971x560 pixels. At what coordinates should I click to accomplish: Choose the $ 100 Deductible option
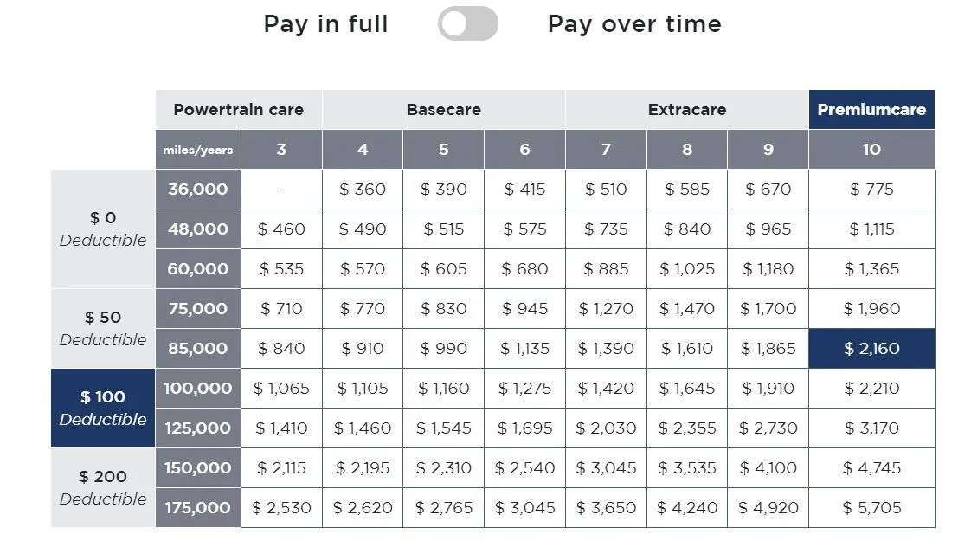103,408
